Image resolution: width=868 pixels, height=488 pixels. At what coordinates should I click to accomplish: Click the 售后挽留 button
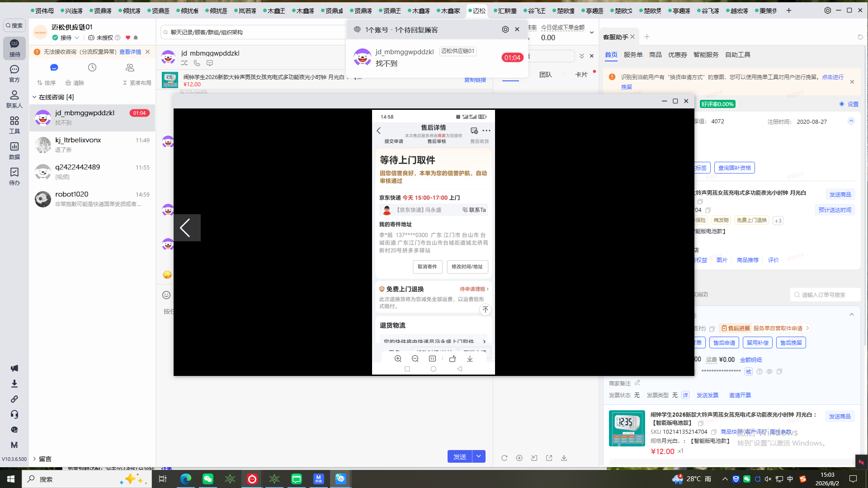pos(791,343)
